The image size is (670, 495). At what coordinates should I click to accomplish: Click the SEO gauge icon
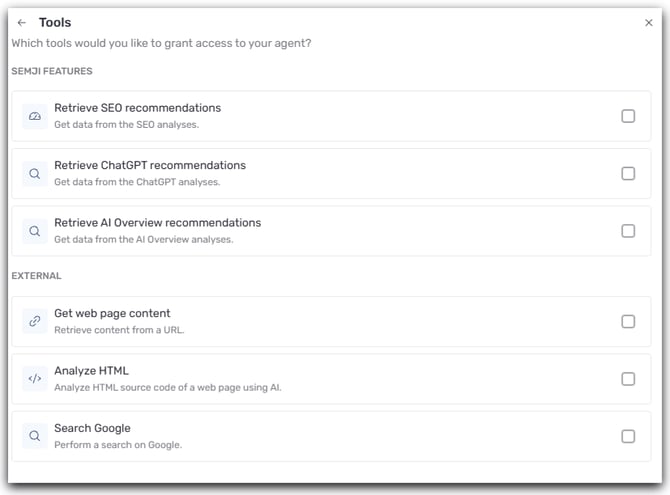35,116
